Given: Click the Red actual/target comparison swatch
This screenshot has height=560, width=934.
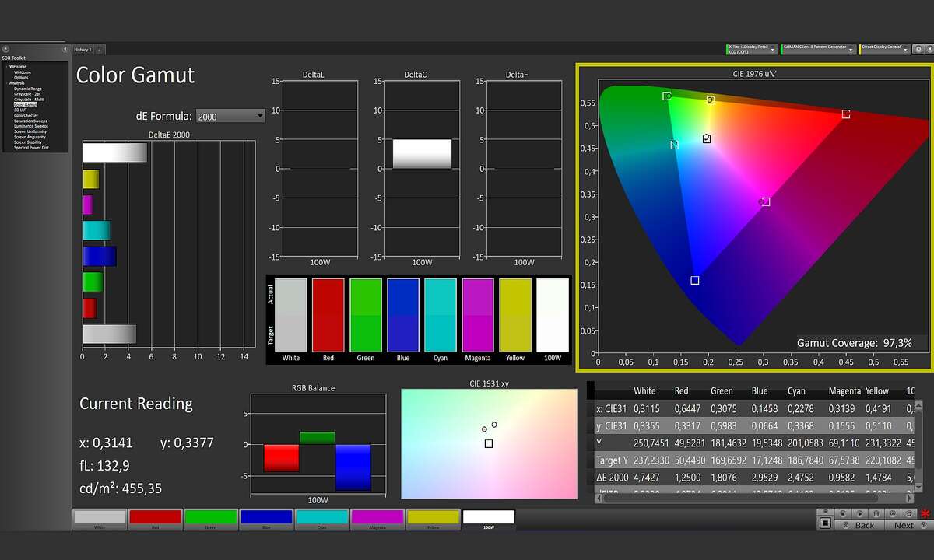Looking at the screenshot, I should [x=328, y=315].
